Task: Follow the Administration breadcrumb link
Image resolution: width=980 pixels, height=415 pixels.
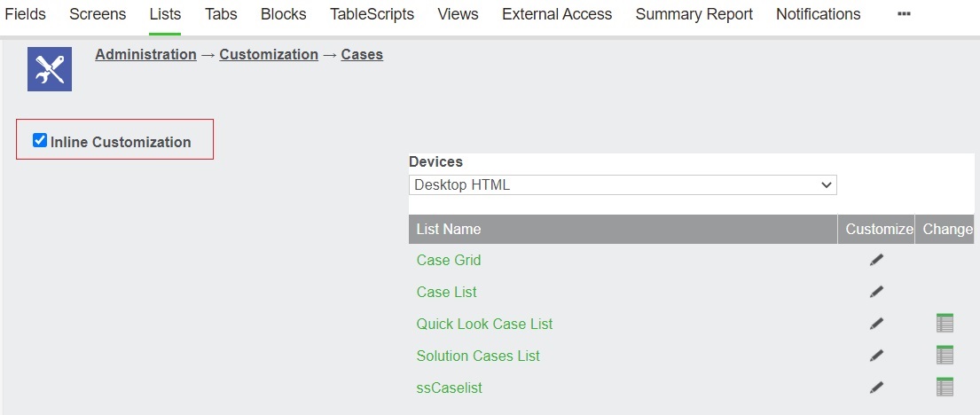Action: 145,54
